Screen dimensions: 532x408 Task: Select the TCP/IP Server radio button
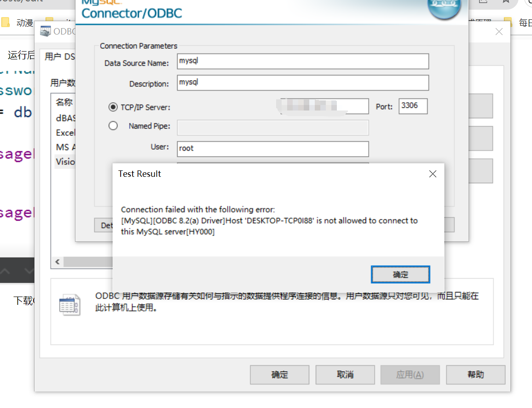(113, 107)
